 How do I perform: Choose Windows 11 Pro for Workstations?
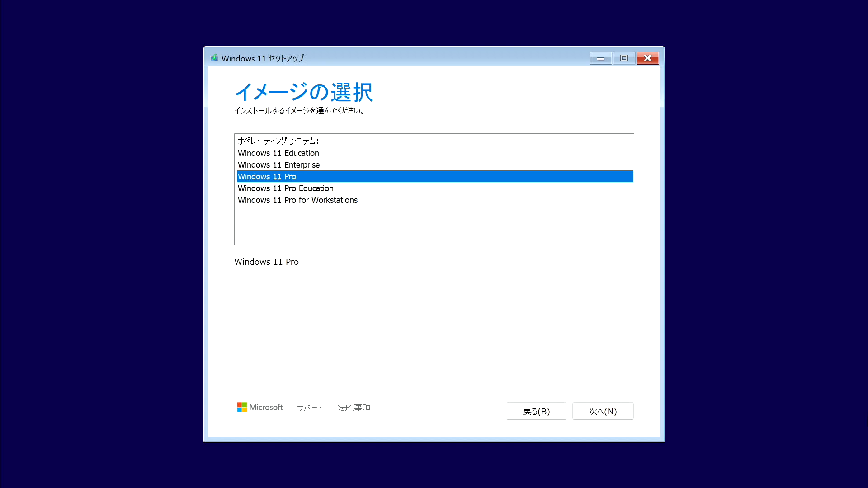tap(435, 200)
